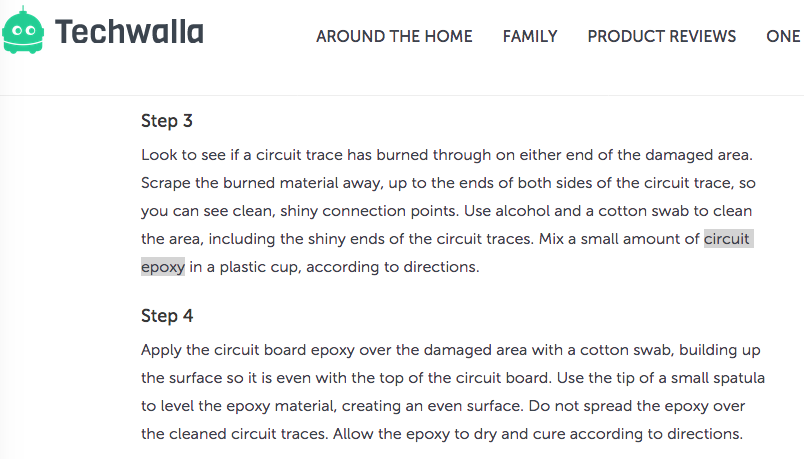Click the word "Apply" beginning Step 4 text
This screenshot has height=459, width=804.
(x=162, y=350)
